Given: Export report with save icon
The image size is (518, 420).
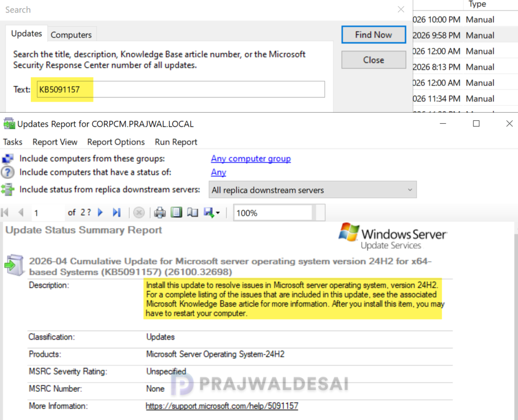Looking at the screenshot, I should [x=209, y=213].
